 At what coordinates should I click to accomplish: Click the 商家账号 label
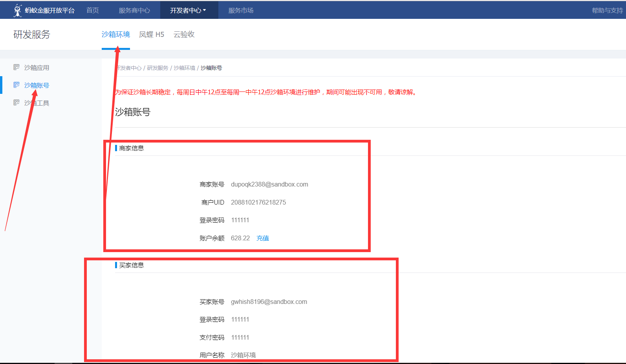tap(212, 184)
